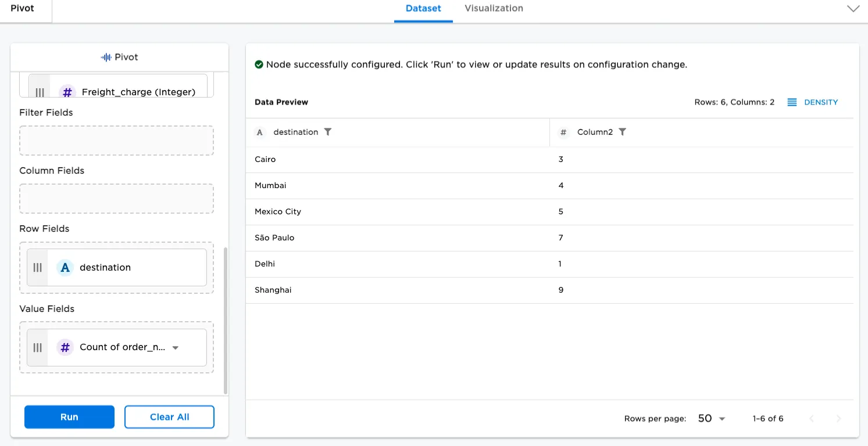868x446 pixels.
Task: Click the Clear All button
Action: click(x=169, y=416)
